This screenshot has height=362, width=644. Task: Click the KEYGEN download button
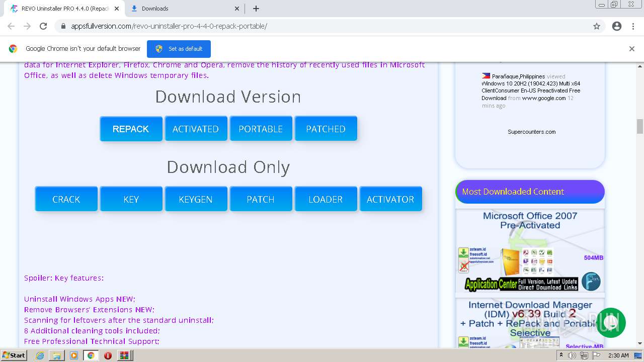[196, 199]
